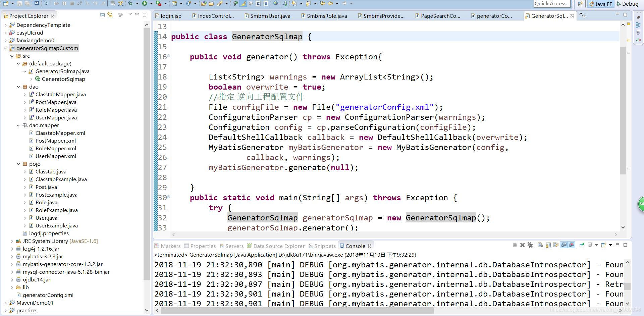Expand the MavenDemo01 project
Screen dimensions: 644x316
[x=5, y=303]
